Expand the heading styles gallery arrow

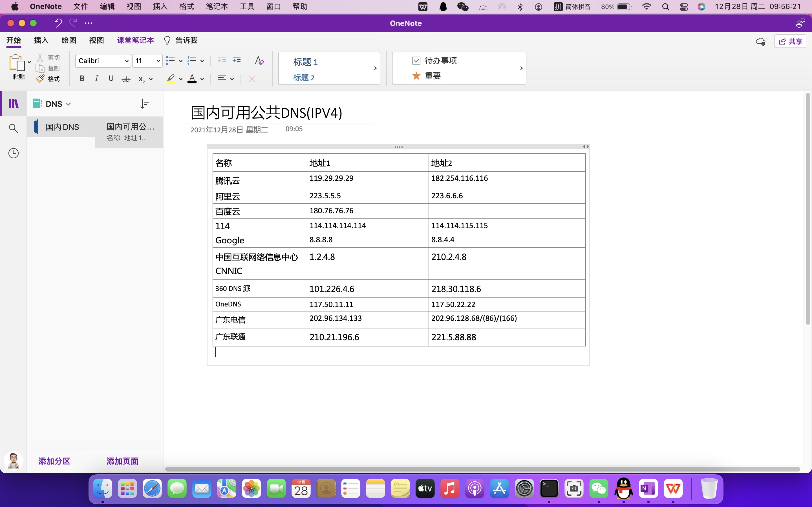pos(375,68)
